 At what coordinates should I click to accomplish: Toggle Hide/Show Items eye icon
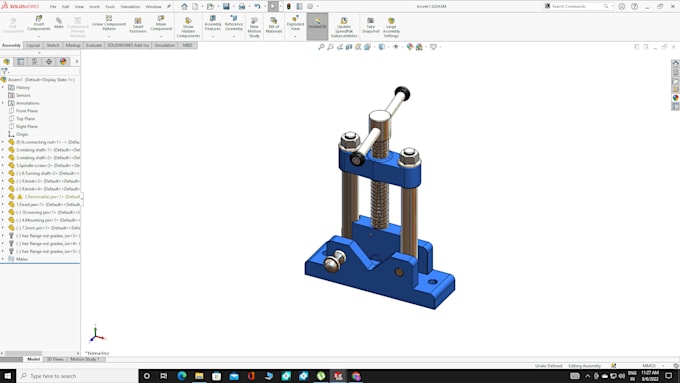(x=396, y=47)
